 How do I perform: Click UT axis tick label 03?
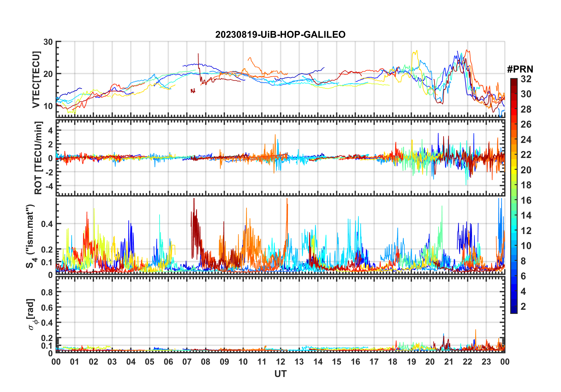click(x=112, y=362)
